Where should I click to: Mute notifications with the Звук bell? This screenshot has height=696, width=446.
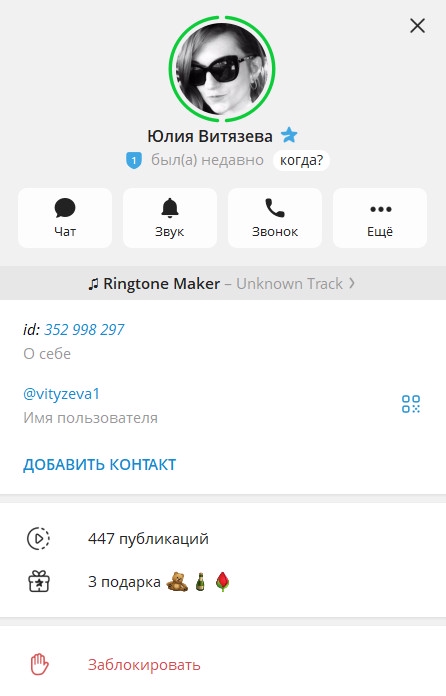[x=170, y=218]
